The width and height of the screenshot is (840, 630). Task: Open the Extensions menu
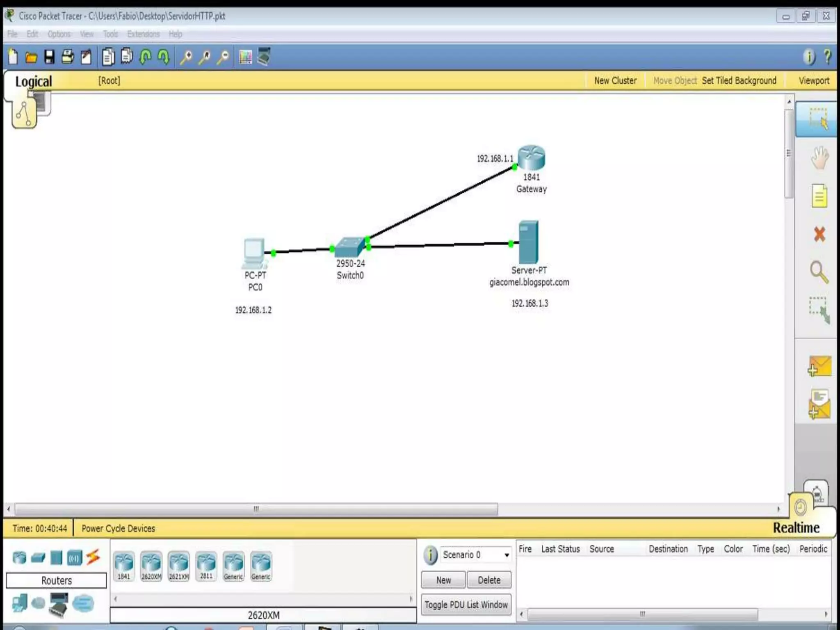(143, 34)
